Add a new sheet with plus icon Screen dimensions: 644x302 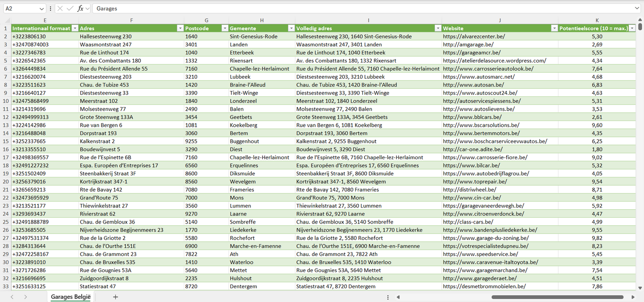point(115,297)
